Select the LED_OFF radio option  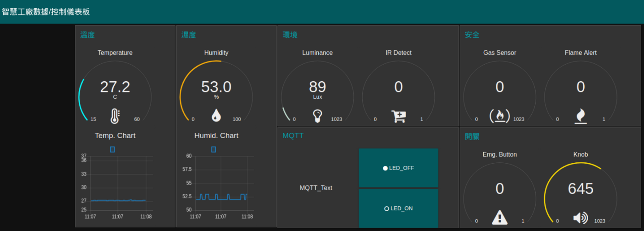(398, 168)
